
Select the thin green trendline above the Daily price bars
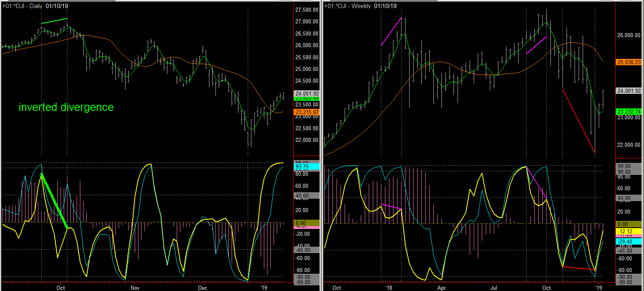tap(54, 21)
